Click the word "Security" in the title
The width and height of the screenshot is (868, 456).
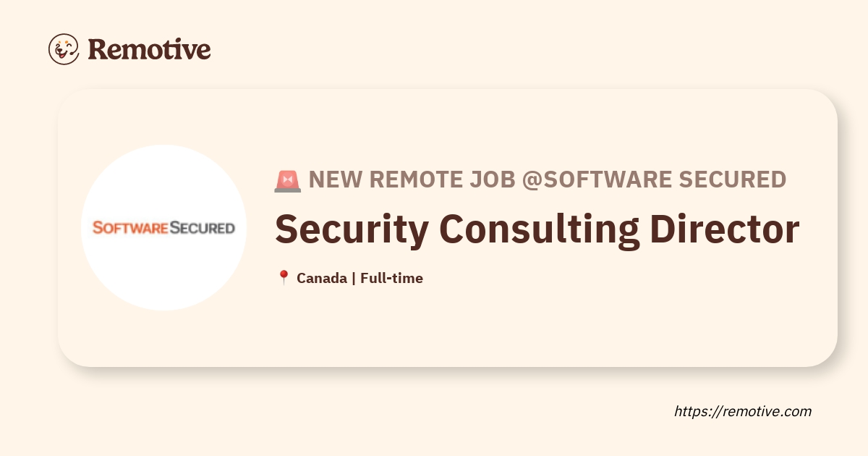click(x=352, y=229)
